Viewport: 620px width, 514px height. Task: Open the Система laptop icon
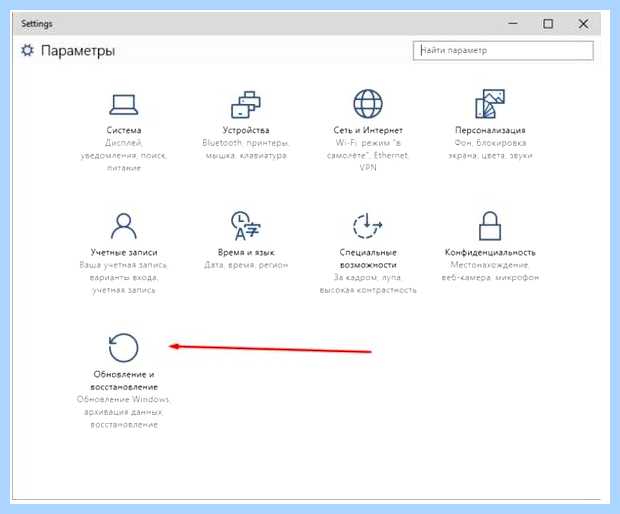click(x=124, y=104)
